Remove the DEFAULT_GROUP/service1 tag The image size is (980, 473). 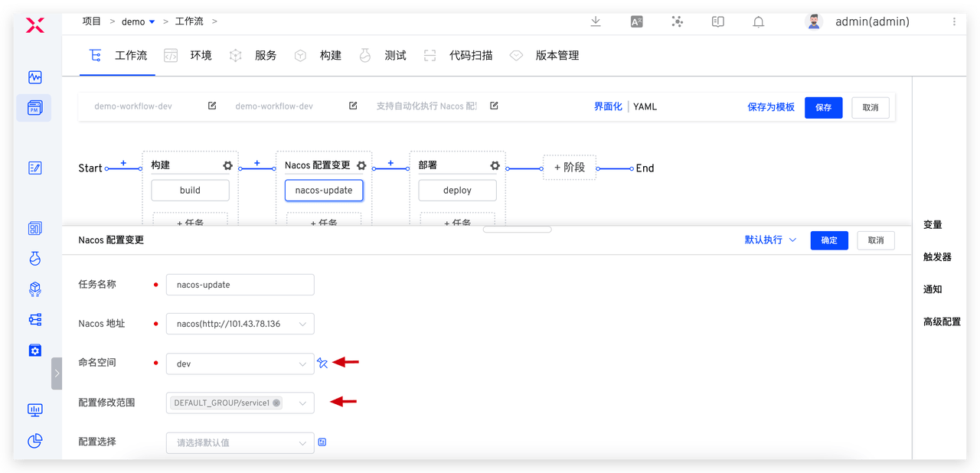(x=276, y=403)
